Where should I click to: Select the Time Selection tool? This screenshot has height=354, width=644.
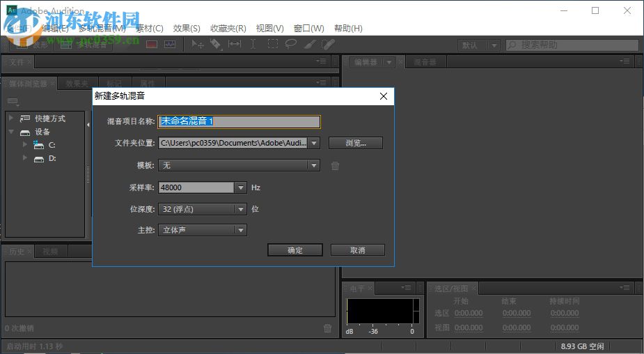[253, 44]
